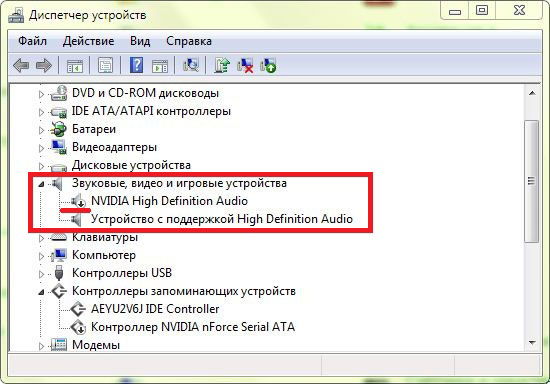Click the Enable device green arrow icon
Viewport: 550px width, 384px height.
(x=268, y=65)
